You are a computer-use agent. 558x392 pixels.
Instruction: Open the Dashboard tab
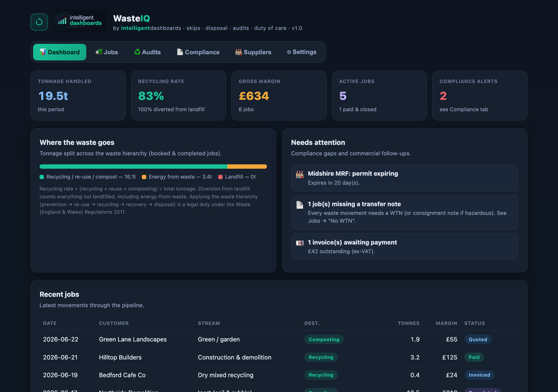[x=60, y=52]
